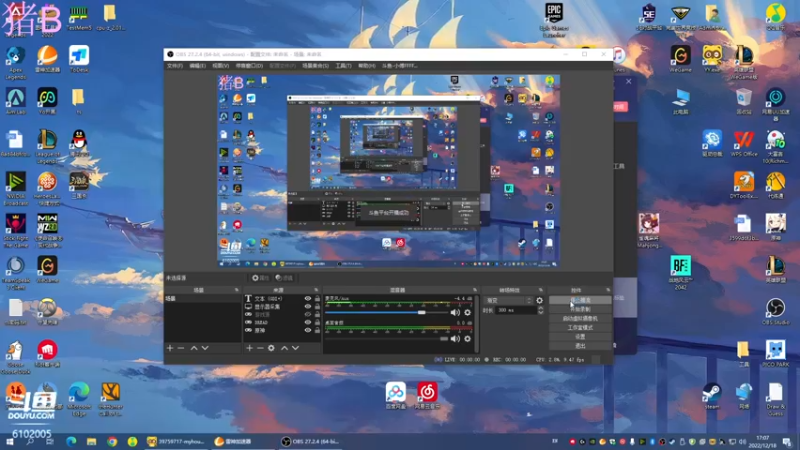Open the WPS Office desktop icon

[743, 144]
